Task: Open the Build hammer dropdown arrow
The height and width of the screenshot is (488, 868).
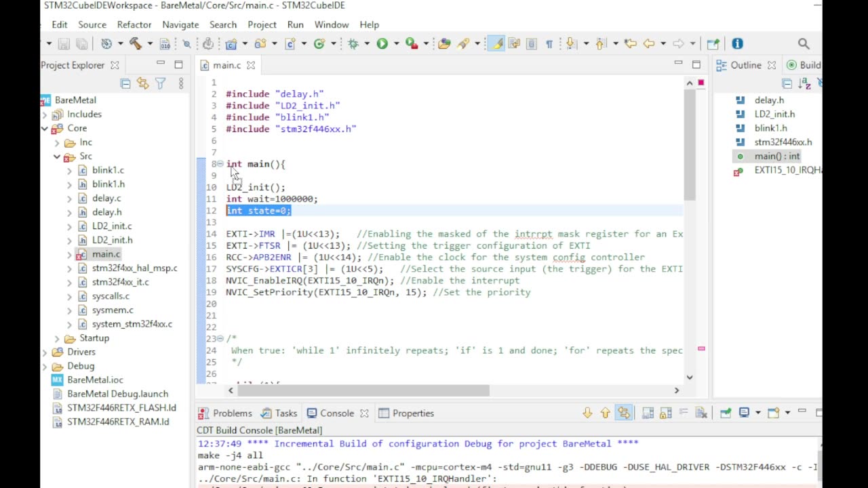Action: tap(150, 43)
